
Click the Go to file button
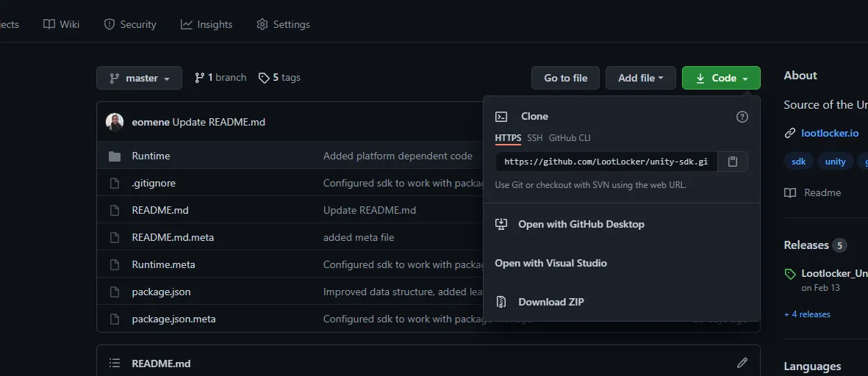pyautogui.click(x=565, y=78)
